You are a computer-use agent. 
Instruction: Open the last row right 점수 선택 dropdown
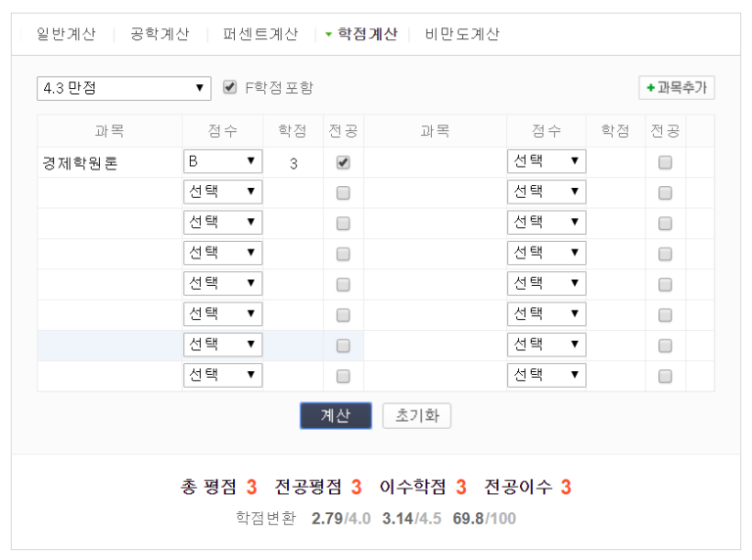pos(546,375)
